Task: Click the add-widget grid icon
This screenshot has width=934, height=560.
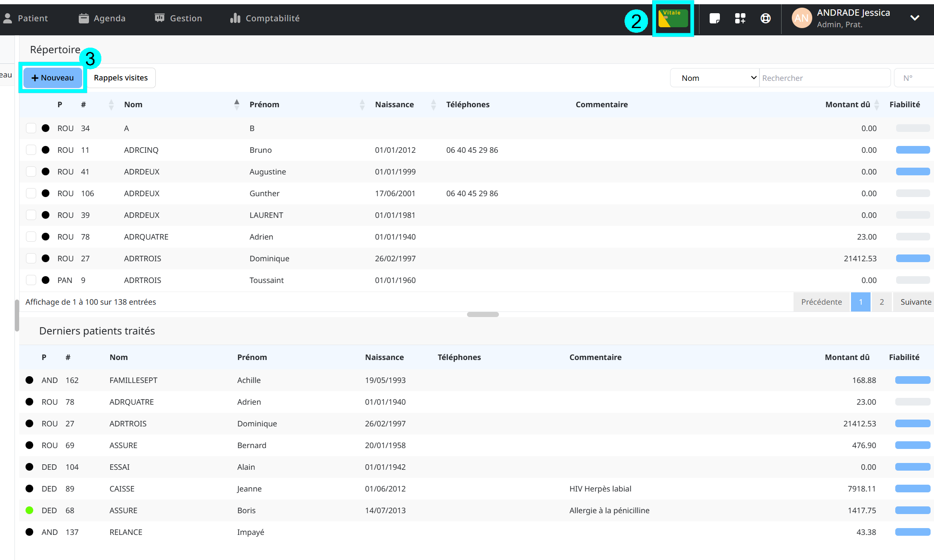Action: (x=740, y=18)
